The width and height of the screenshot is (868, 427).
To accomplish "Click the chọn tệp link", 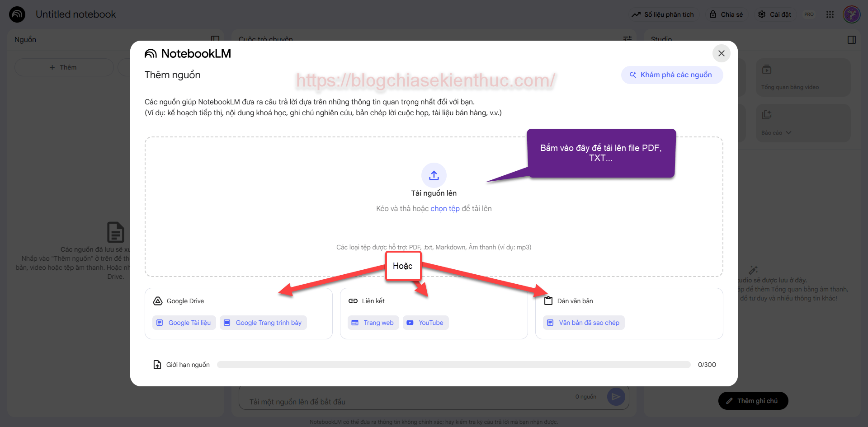I will 445,208.
